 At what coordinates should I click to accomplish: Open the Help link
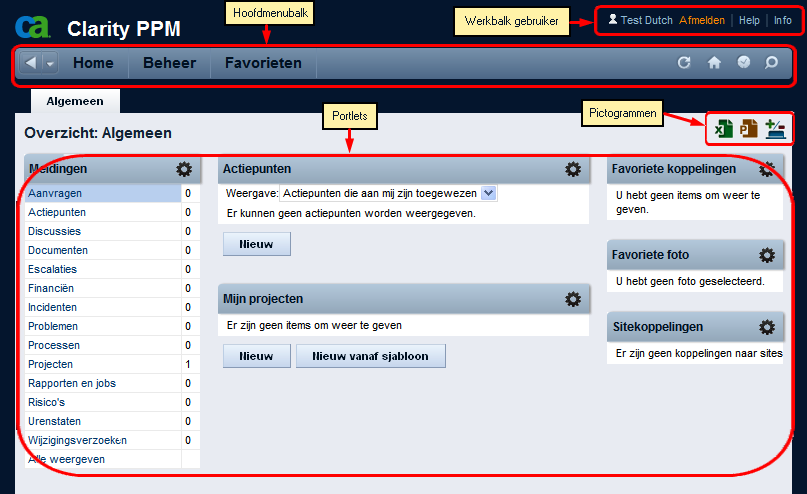tap(749, 20)
